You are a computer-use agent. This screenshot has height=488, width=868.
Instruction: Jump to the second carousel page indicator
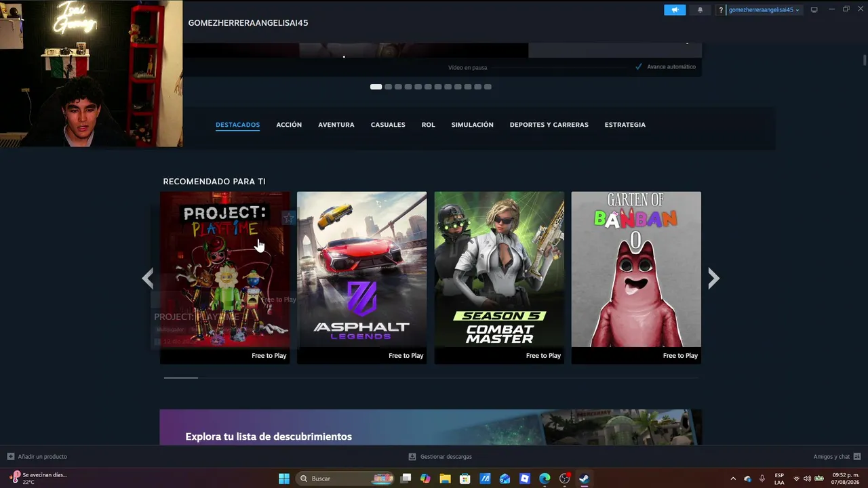coord(389,87)
